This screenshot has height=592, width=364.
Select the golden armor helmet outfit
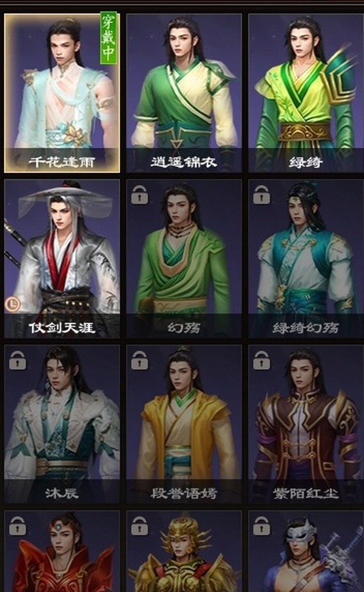(x=184, y=551)
